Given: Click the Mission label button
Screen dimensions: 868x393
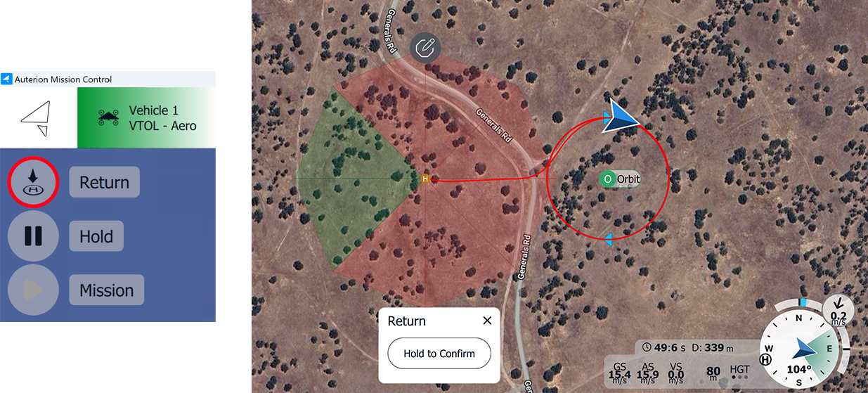Looking at the screenshot, I should pyautogui.click(x=106, y=290).
